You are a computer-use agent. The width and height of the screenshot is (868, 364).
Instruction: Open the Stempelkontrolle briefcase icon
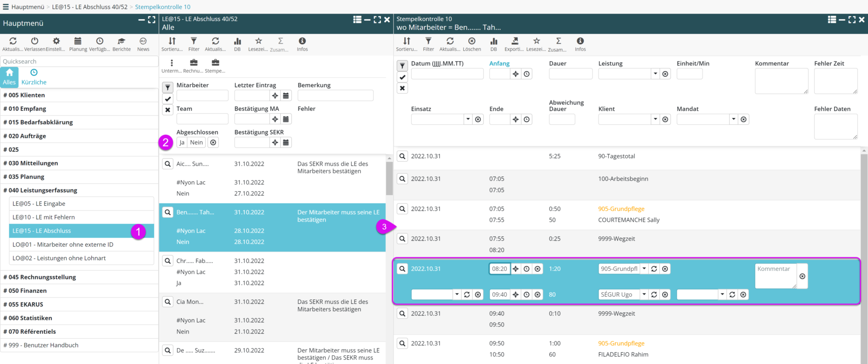tap(215, 63)
